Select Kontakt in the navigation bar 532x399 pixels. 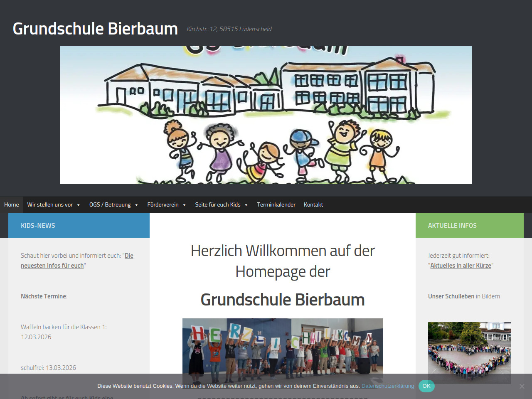313,204
